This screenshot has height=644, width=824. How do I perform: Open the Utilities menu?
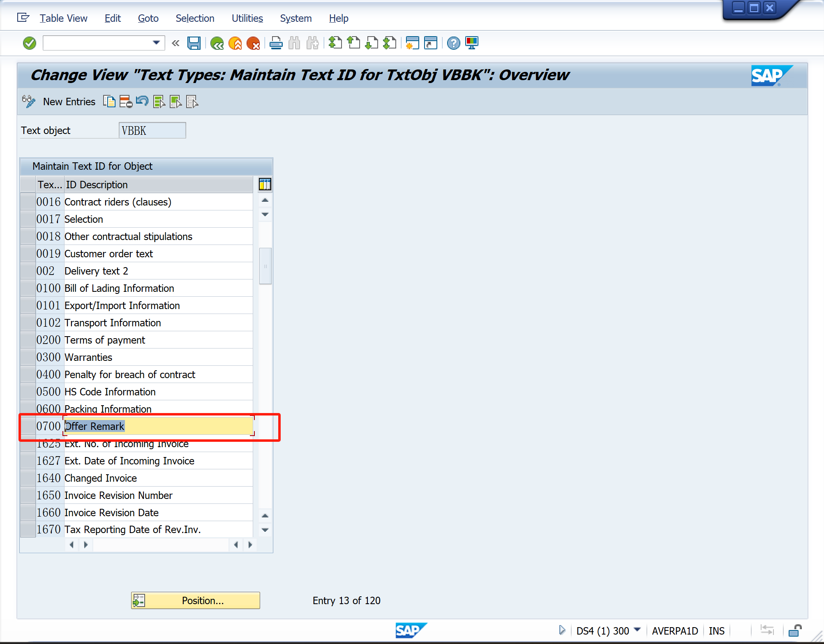(x=247, y=18)
